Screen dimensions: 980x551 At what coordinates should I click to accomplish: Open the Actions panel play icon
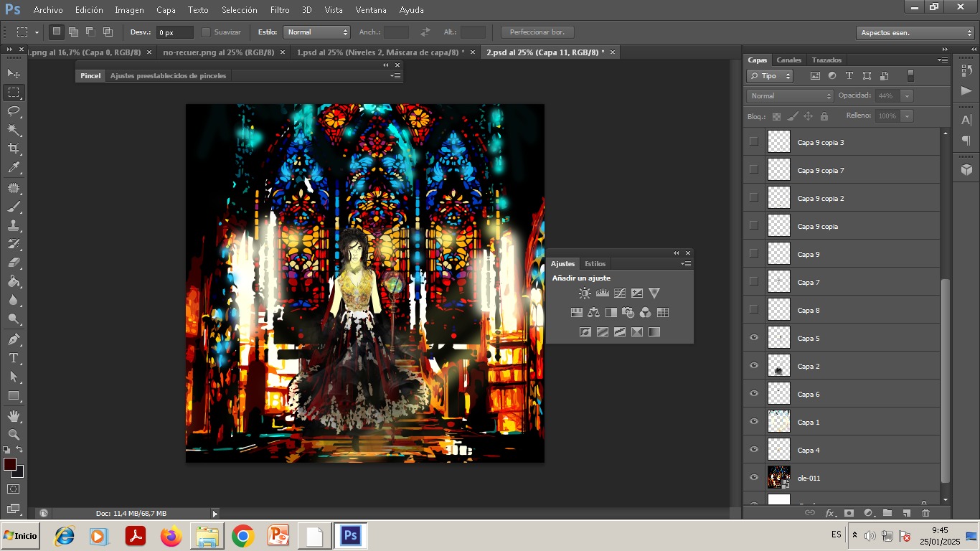966,90
